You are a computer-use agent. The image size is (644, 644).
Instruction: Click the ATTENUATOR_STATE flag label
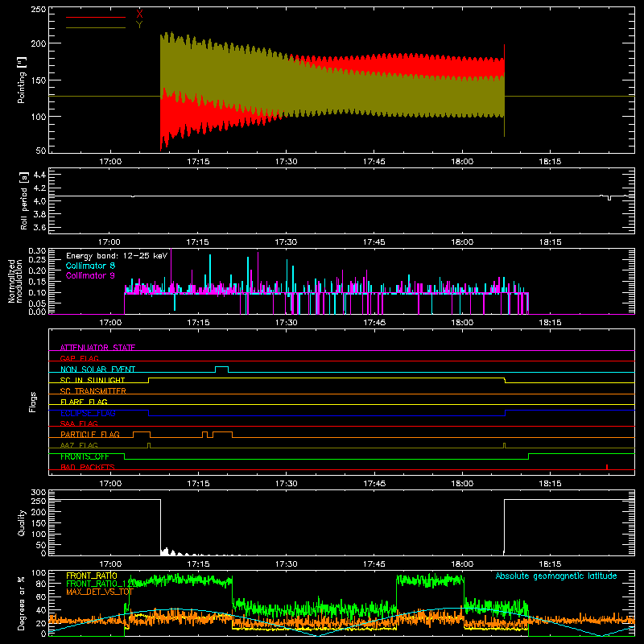click(x=97, y=348)
